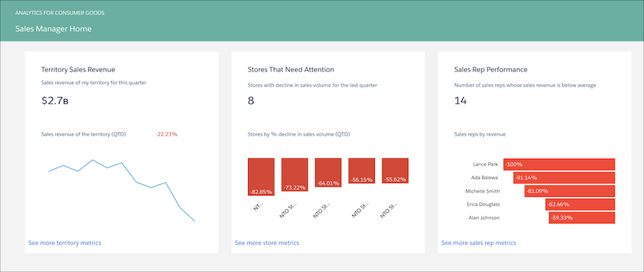Select the Stores That Need Attention title

[291, 69]
